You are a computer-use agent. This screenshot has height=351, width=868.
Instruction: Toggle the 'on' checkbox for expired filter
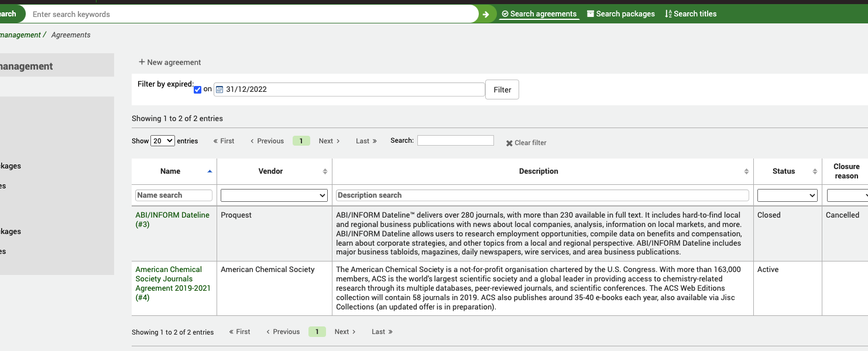coord(197,89)
